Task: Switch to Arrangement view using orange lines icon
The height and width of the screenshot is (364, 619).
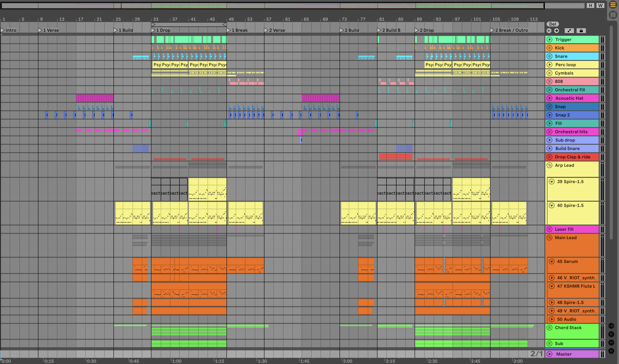Action: point(613,5)
